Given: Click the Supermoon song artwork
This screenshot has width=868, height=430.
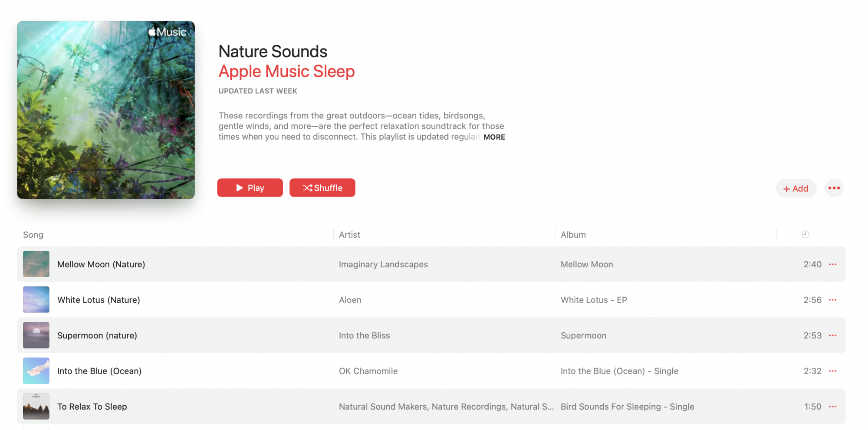Looking at the screenshot, I should click(x=36, y=335).
